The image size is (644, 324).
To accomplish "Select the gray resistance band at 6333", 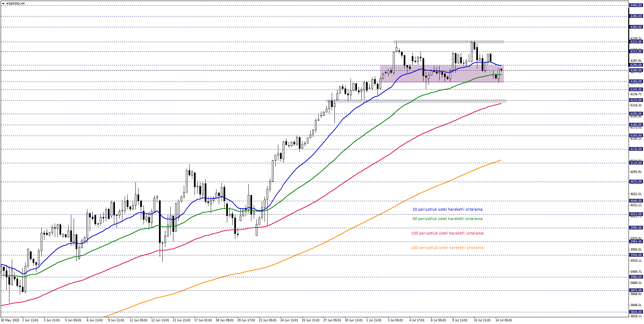I will [449, 42].
